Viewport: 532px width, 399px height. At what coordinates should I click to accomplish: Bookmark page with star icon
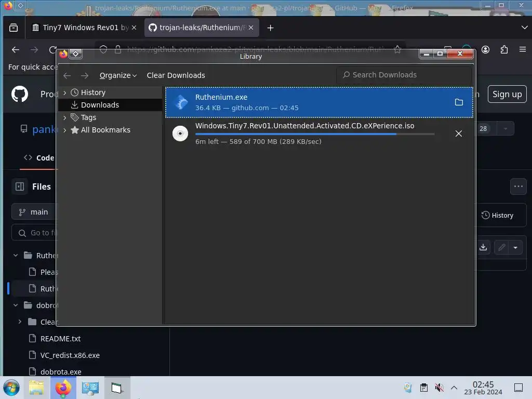click(397, 50)
